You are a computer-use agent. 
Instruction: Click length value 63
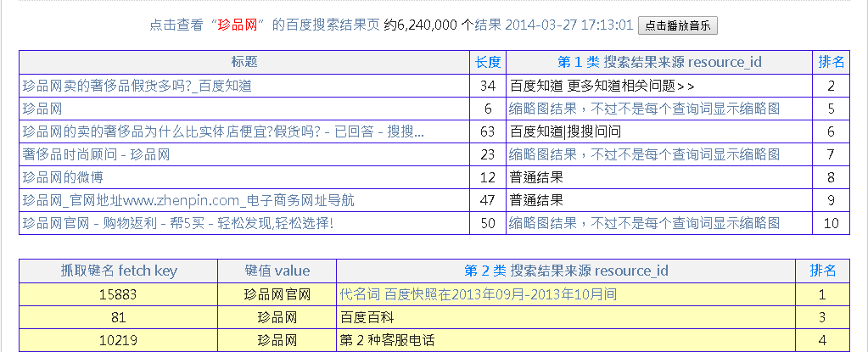(x=488, y=131)
